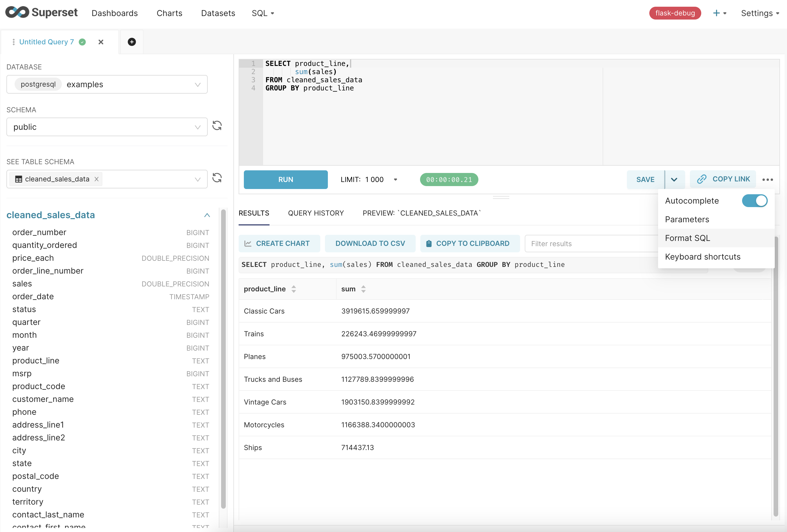Screen dimensions: 787x532
Task: Sort by the product_line column
Action: click(294, 289)
